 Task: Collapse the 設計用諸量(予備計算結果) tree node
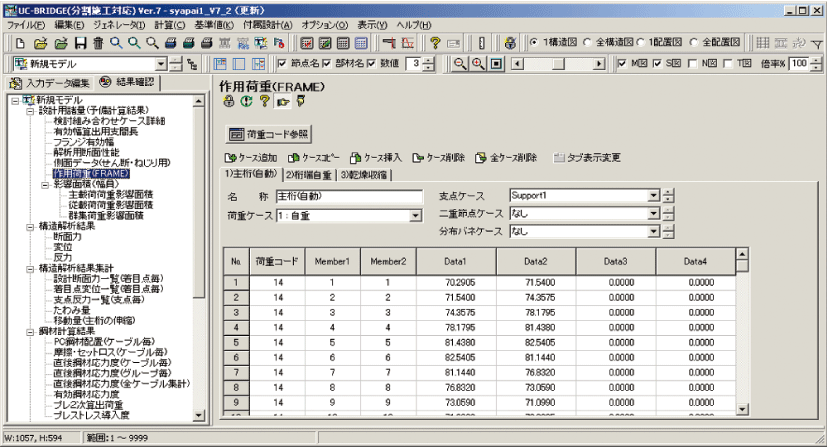point(30,111)
